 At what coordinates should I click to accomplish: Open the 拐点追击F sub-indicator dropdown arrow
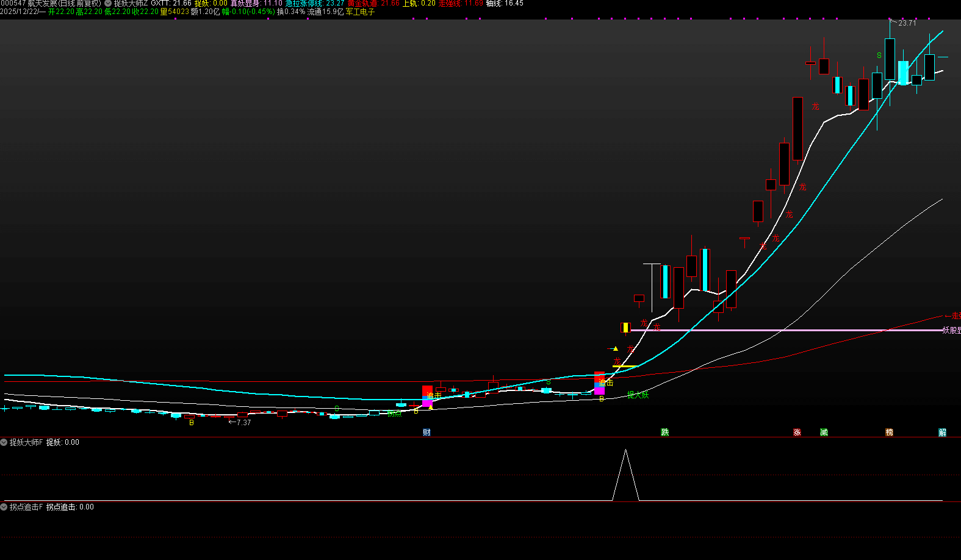pos(4,507)
